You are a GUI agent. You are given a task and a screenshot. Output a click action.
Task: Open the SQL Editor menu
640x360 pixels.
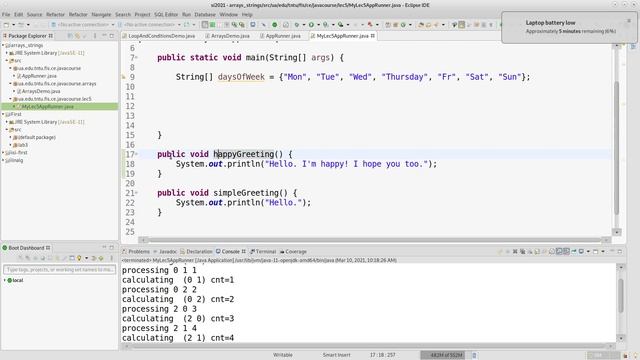(166, 14)
